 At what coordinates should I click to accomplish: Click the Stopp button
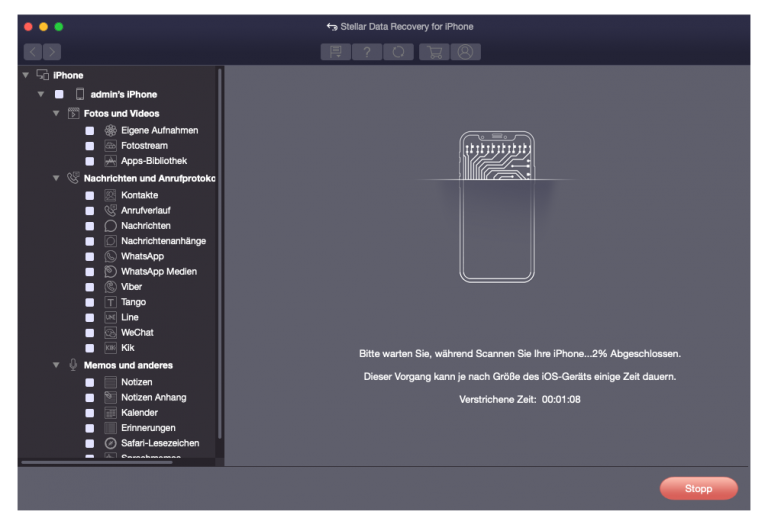698,488
